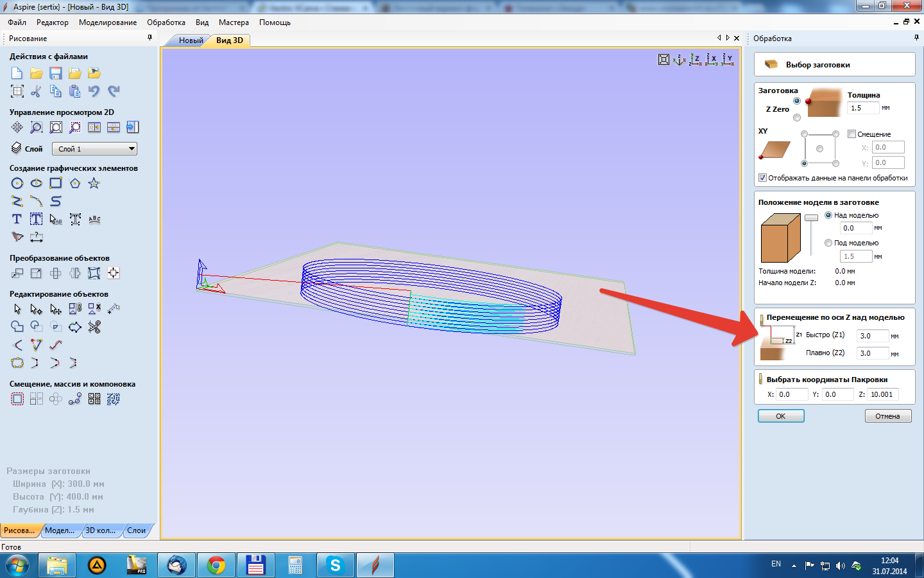
Task: Select the upper Z Zero radio button
Action: 797,101
